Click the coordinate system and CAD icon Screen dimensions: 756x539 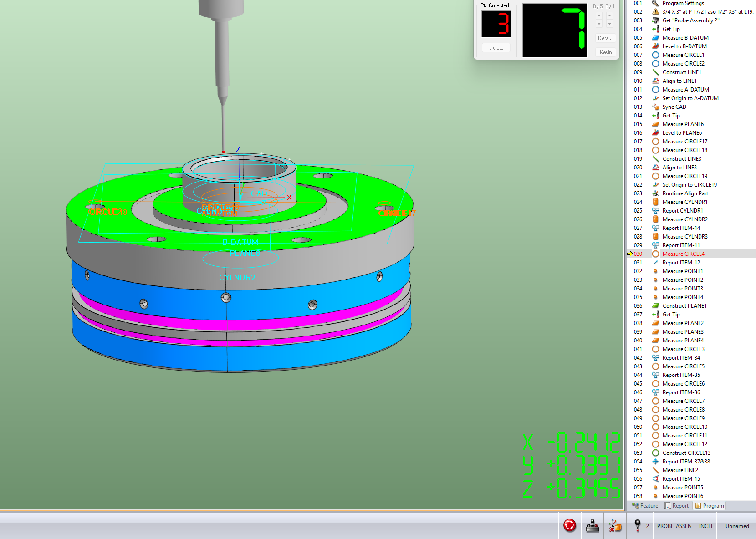click(x=615, y=525)
